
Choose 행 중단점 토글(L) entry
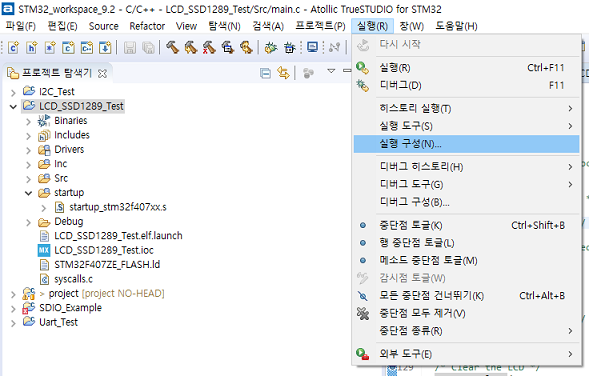click(466, 243)
